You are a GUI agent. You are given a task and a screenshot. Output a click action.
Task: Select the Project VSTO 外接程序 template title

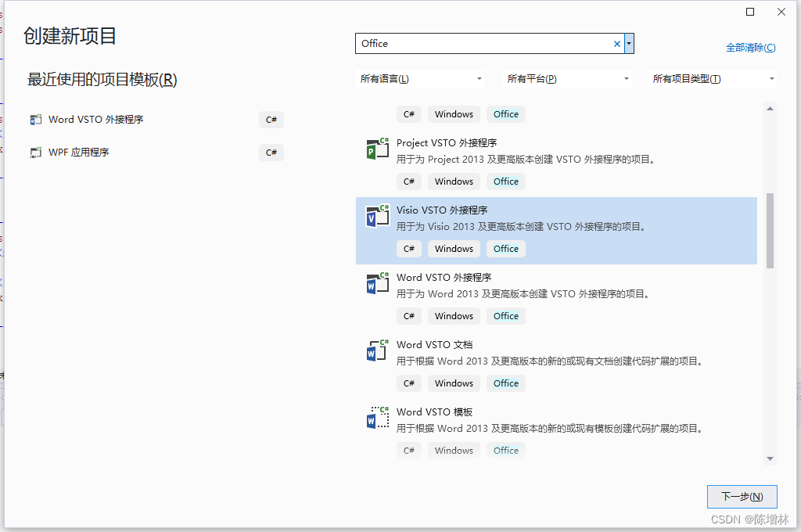pyautogui.click(x=447, y=143)
